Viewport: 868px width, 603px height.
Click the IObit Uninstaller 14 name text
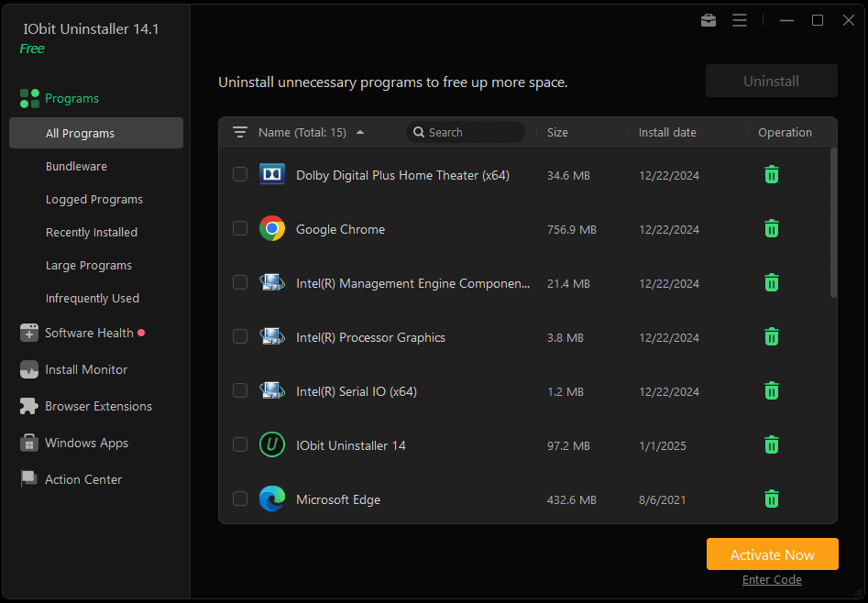tap(350, 445)
